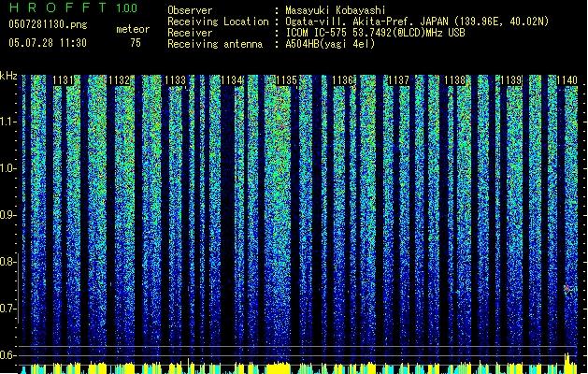Image resolution: width=588 pixels, height=374 pixels.
Task: Click the date stamp 05.07.28 11:30
Action: (48, 43)
